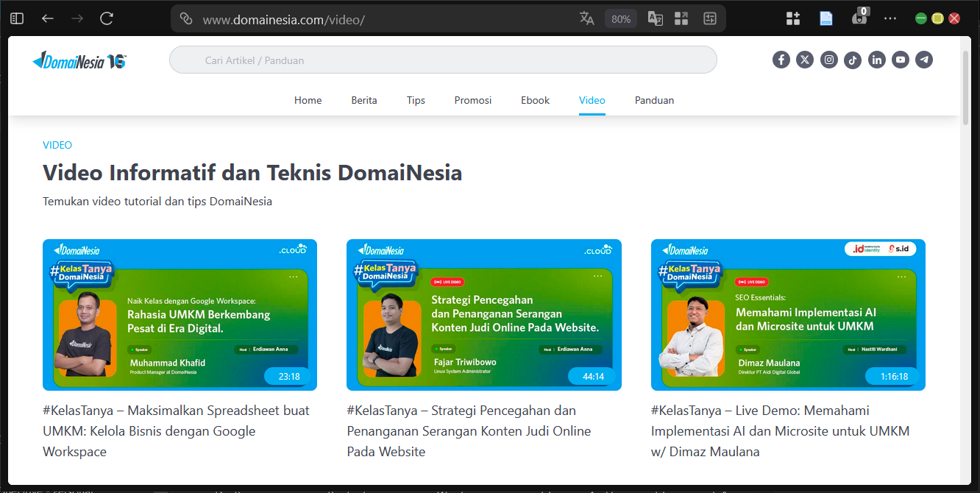Open the split screen toolbar icon
The height and width of the screenshot is (493, 980).
click(x=681, y=18)
